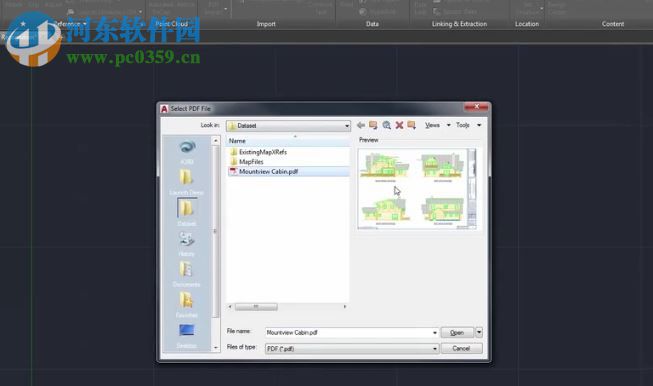This screenshot has width=653, height=386.
Task: Click the arrow beside the Open button
Action: [479, 332]
